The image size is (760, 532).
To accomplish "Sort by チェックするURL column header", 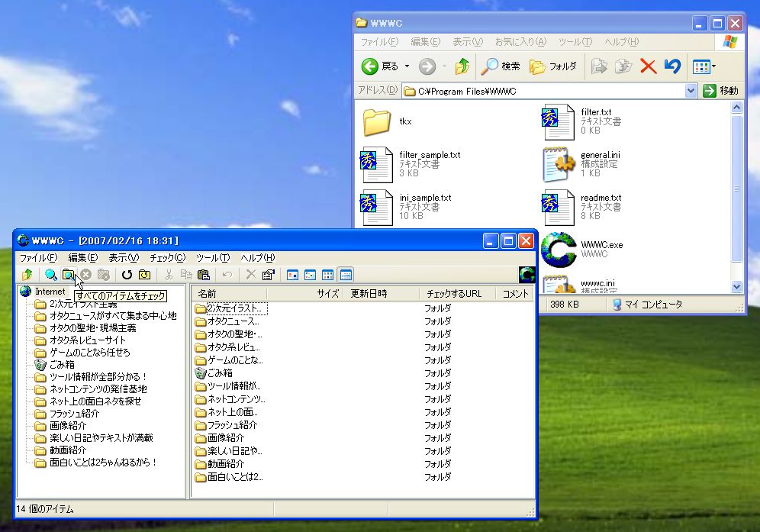I will click(x=458, y=293).
